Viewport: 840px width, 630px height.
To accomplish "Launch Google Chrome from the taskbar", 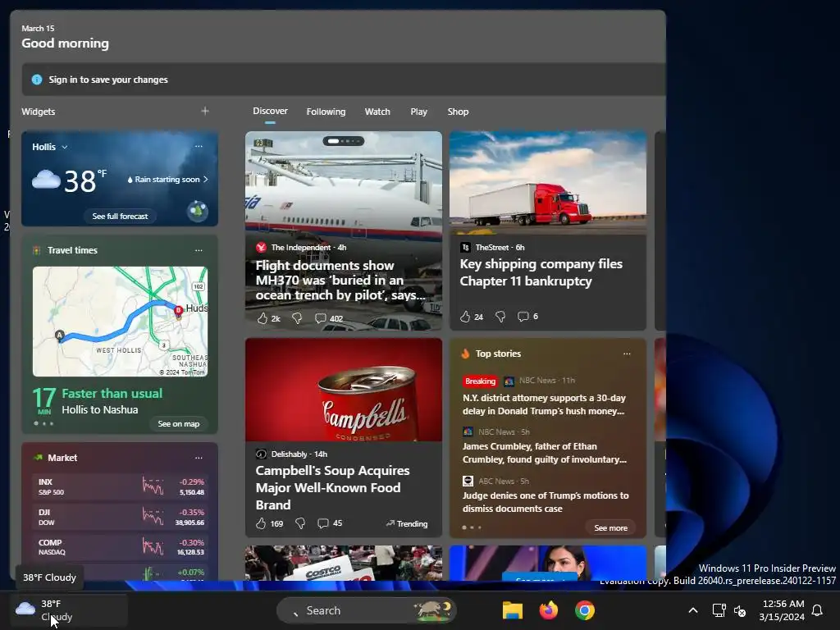I will pos(584,610).
